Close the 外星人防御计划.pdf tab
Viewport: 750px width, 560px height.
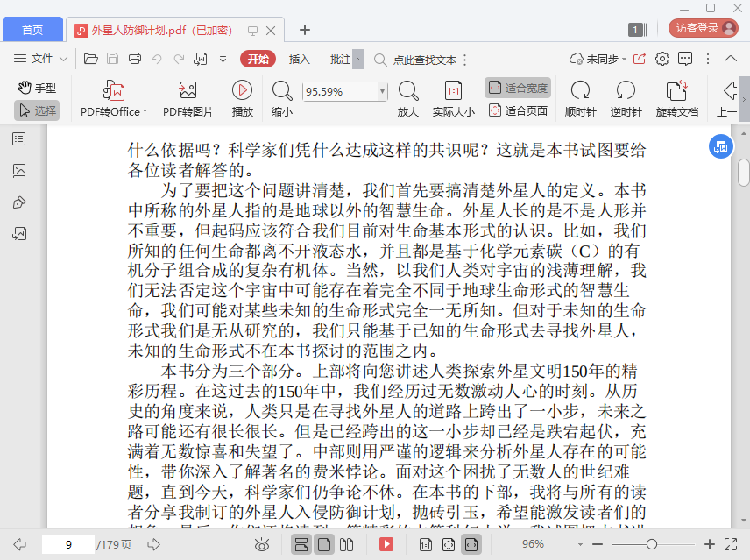[271, 31]
